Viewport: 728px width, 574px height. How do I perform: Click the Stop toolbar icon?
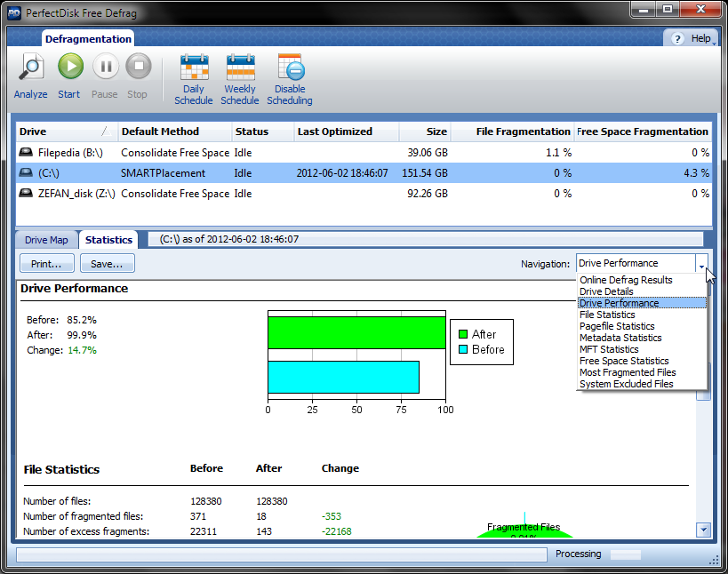tap(139, 66)
